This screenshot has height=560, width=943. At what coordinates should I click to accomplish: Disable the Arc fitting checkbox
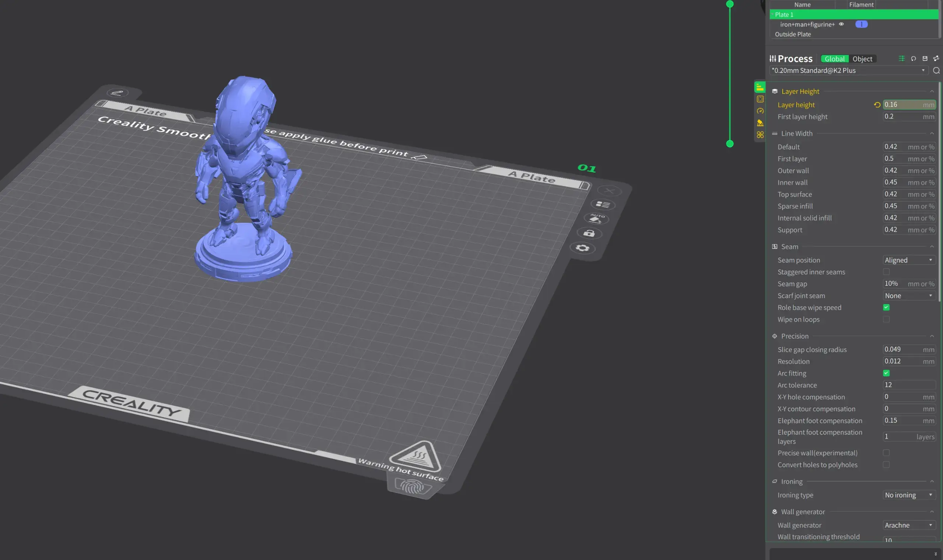coord(886,373)
